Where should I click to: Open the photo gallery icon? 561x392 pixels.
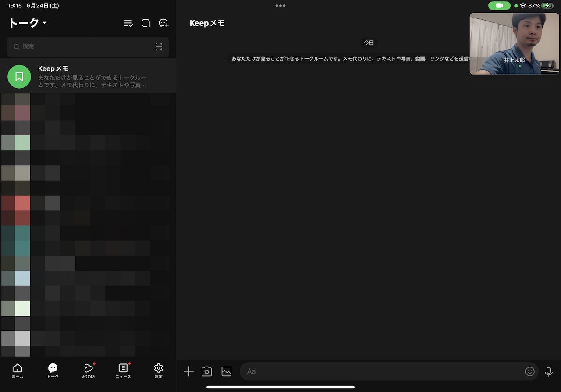coord(226,371)
